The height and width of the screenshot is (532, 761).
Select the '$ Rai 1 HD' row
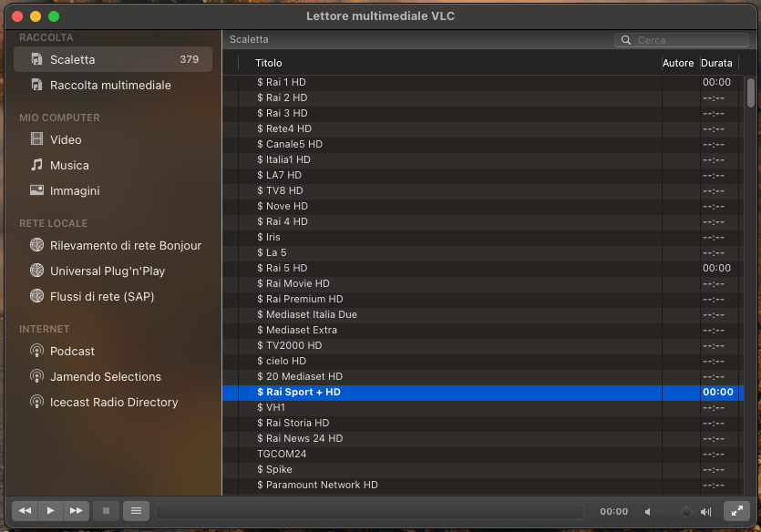[483, 83]
